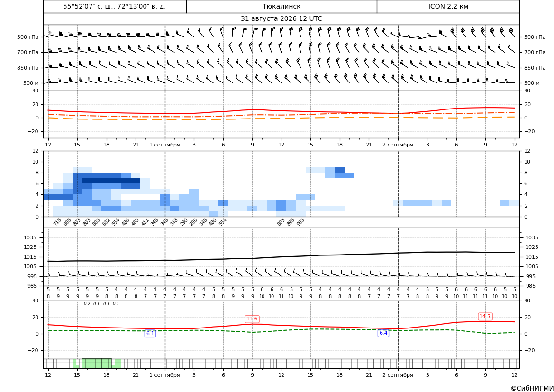Click the 993 cloud base value label
The width and height of the screenshot is (554, 392).
(x=300, y=222)
